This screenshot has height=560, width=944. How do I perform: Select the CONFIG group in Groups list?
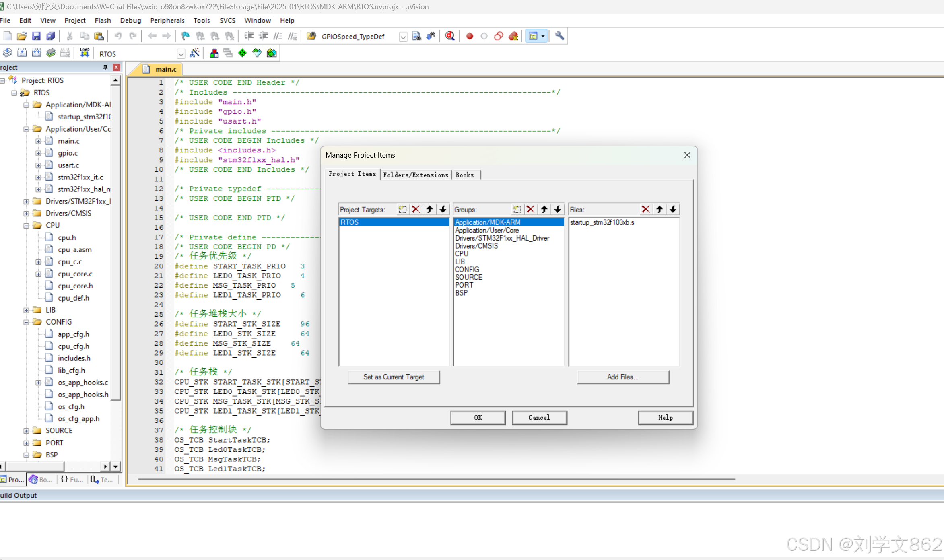coord(467,269)
